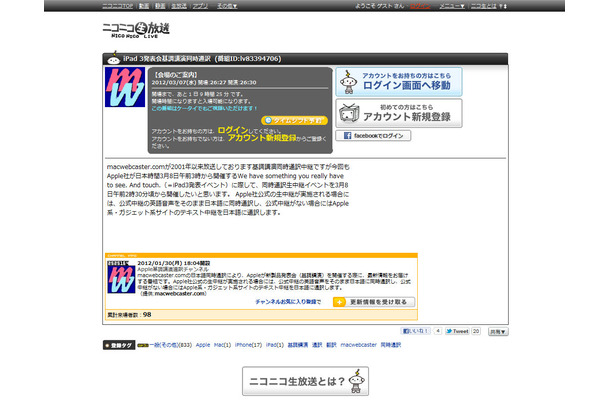Open the Apple基調講演通訳チャンネル link
Viewport: 610px width, 400px height.
click(173, 269)
